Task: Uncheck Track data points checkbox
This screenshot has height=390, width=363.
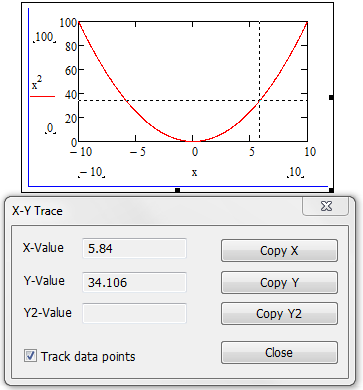Action: click(30, 356)
